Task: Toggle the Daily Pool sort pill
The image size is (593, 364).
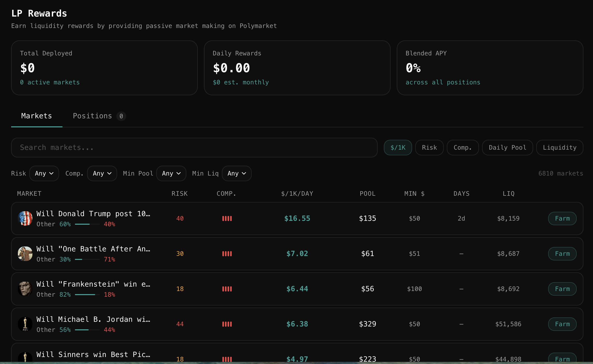Action: tap(507, 148)
